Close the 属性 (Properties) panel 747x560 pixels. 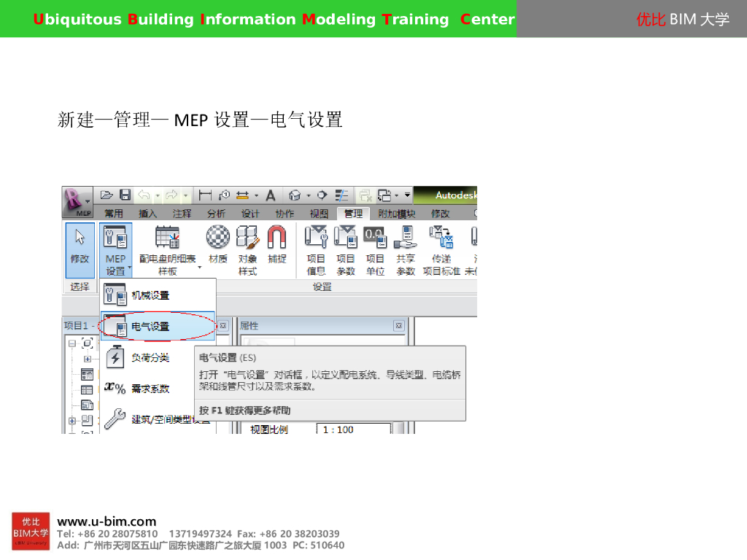[x=398, y=326]
